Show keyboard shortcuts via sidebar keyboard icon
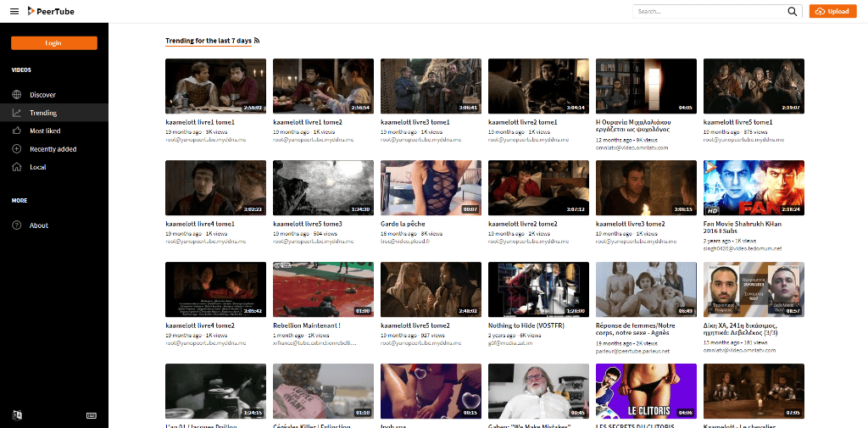 tap(92, 415)
